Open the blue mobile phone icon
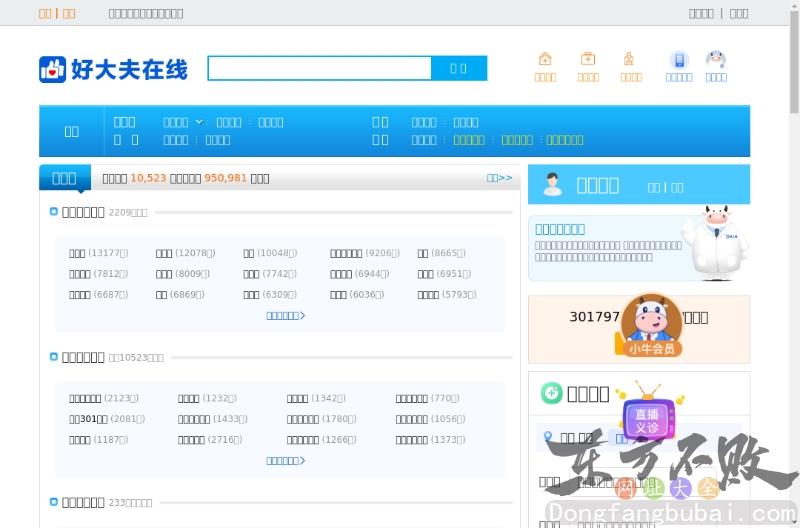This screenshot has width=800, height=528. coord(679,60)
